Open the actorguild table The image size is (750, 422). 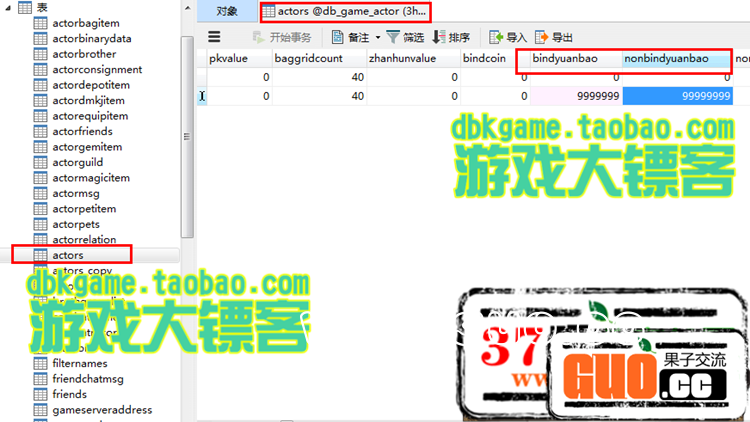77,162
